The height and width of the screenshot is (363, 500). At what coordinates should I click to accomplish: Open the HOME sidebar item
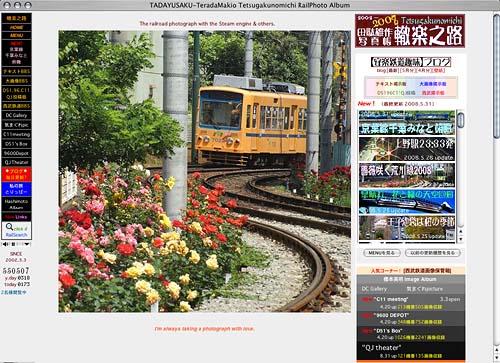click(16, 27)
